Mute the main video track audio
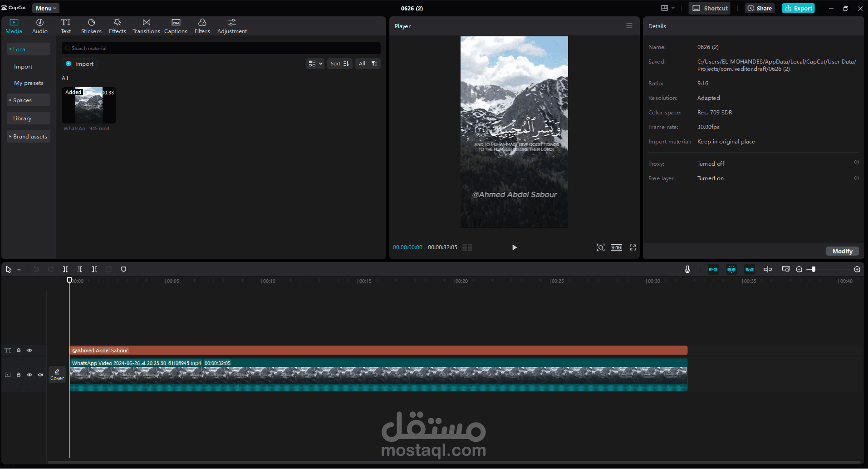The width and height of the screenshot is (868, 469). click(40, 375)
